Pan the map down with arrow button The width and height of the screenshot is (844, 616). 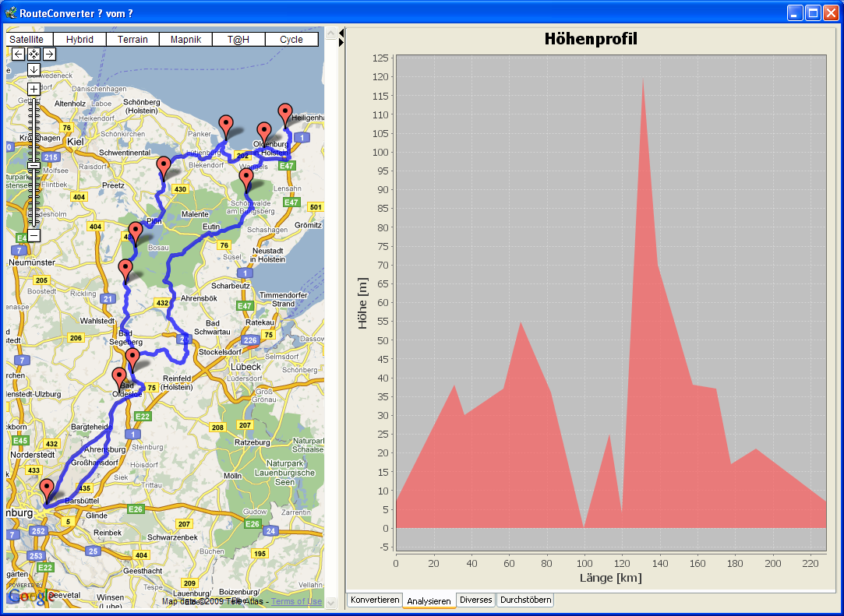point(34,69)
